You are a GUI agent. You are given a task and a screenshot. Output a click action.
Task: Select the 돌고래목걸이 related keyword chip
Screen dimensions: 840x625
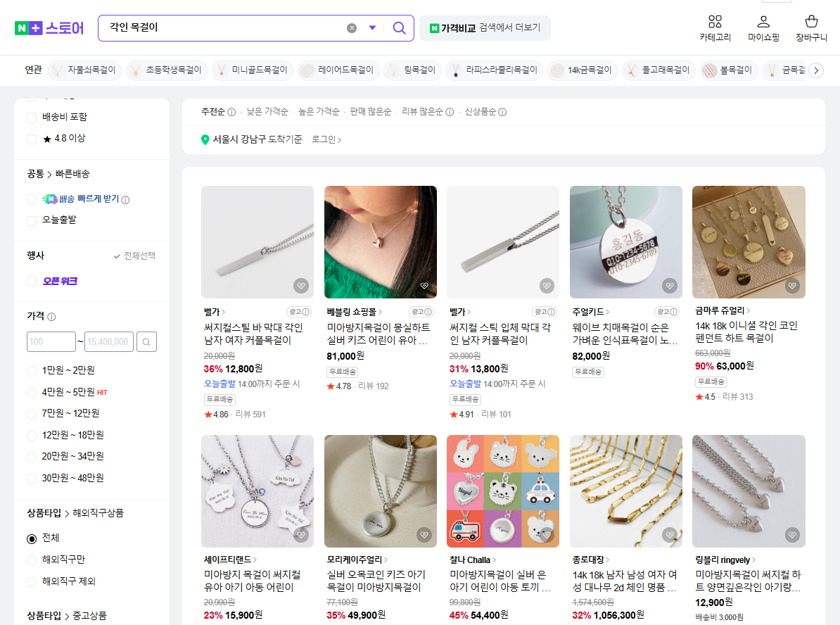click(659, 70)
